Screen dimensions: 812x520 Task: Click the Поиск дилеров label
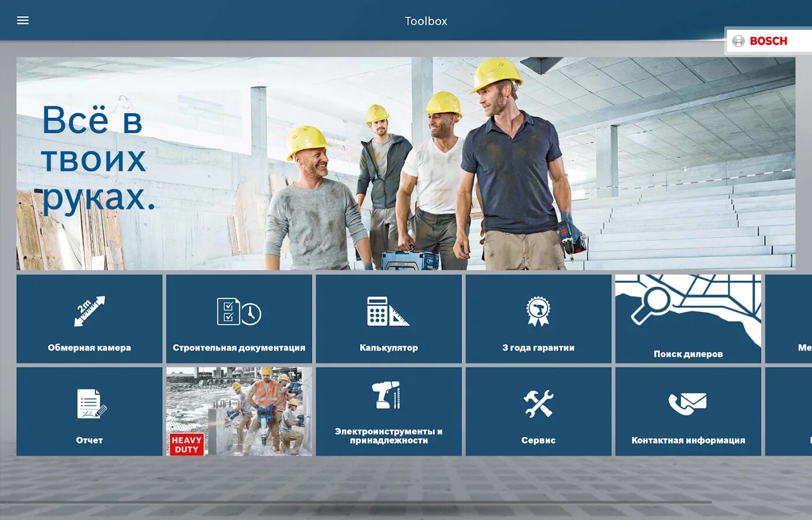(688, 354)
